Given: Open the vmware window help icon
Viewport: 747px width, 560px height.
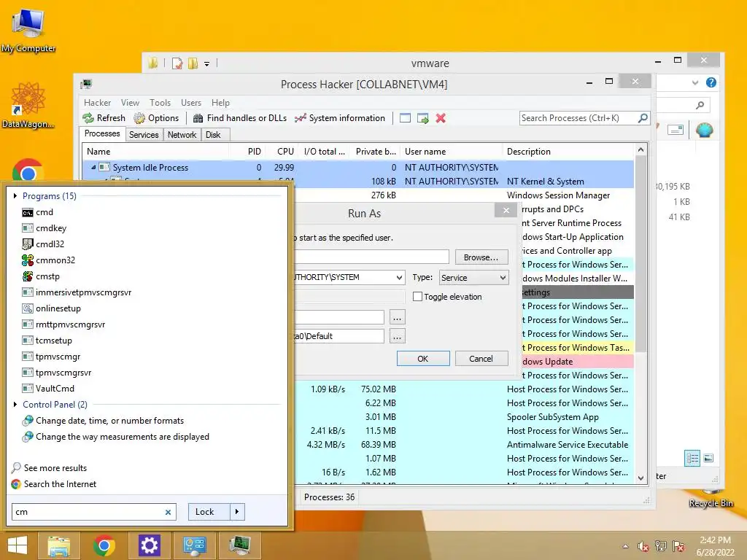Looking at the screenshot, I should click(x=711, y=82).
